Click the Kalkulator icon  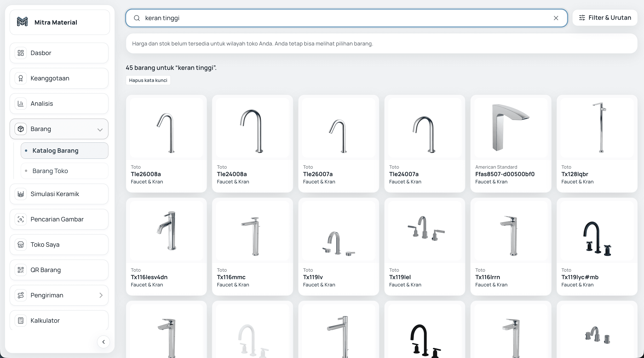[x=21, y=320]
